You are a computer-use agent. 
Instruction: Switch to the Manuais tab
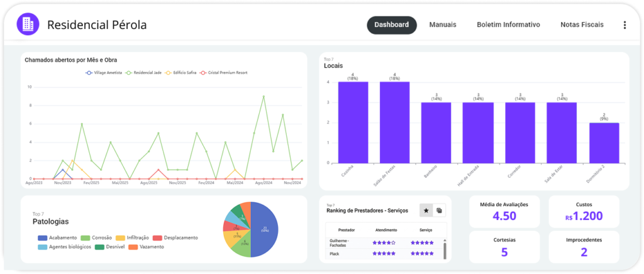(443, 25)
